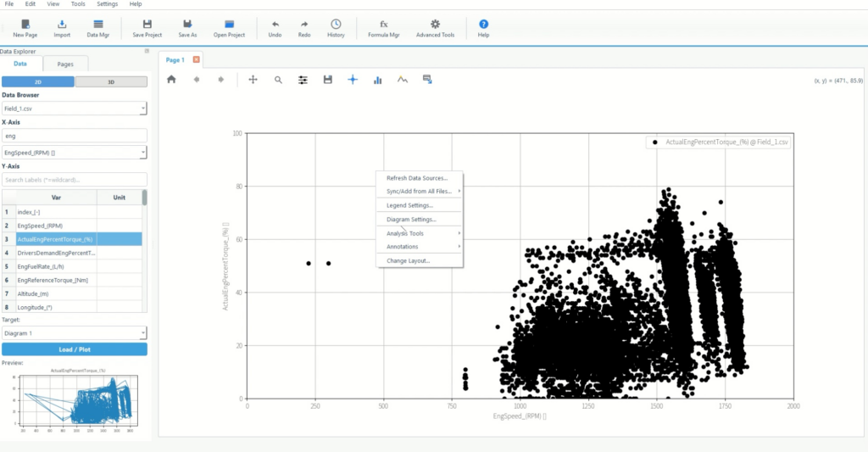This screenshot has width=868, height=452.
Task: Toggle the crosshair cursor plot tool
Action: click(353, 79)
